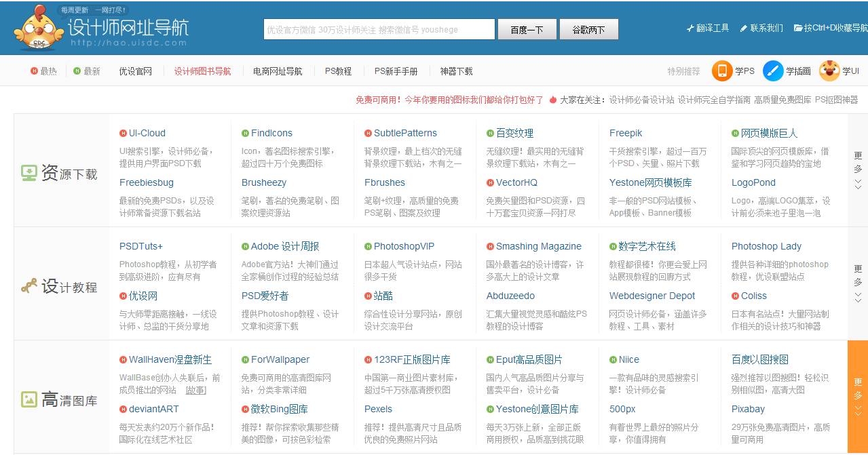Open the PS抠图神器 link
Screen dimensions: 868x455
coord(836,100)
